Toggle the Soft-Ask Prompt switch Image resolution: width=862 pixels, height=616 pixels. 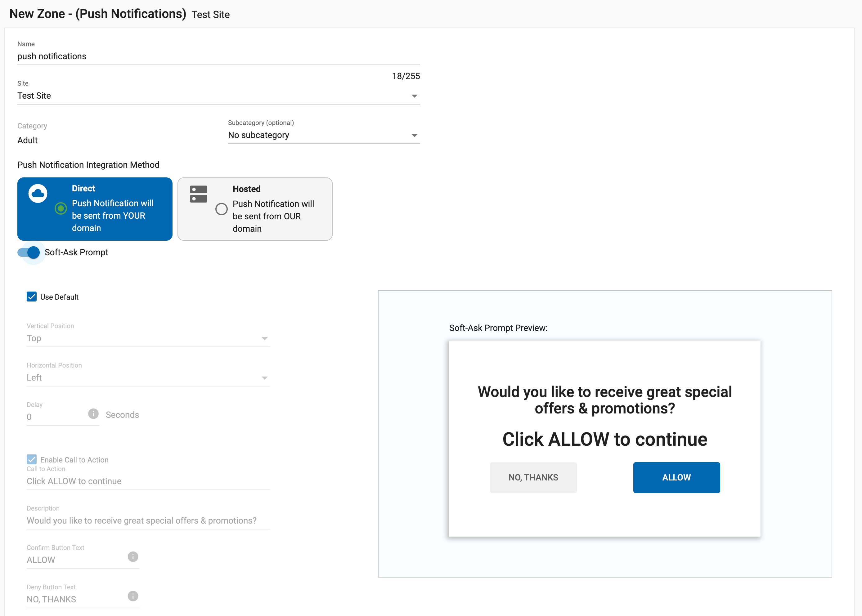coord(29,252)
